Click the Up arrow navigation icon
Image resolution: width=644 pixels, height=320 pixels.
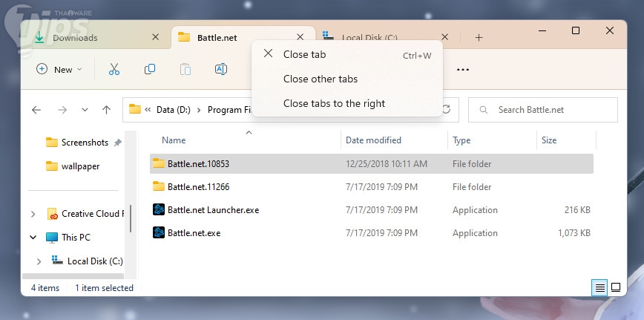point(106,110)
